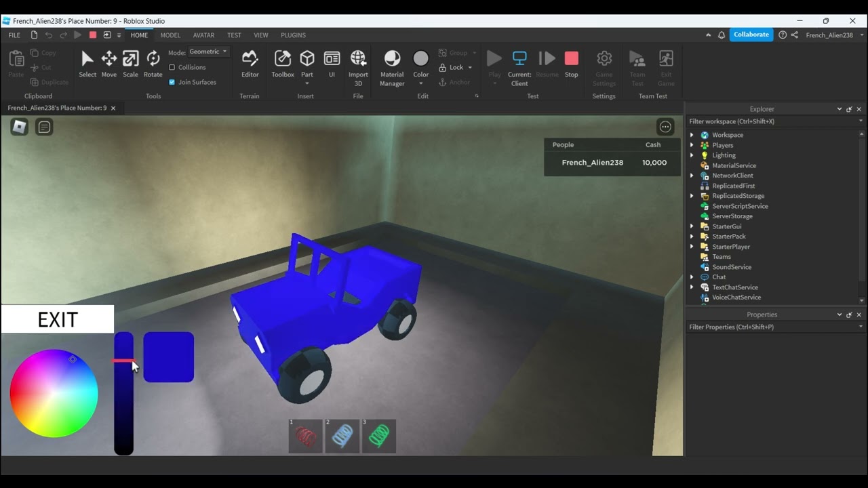Image resolution: width=868 pixels, height=488 pixels.
Task: Click the new file icon in quick access bar
Action: point(34,35)
